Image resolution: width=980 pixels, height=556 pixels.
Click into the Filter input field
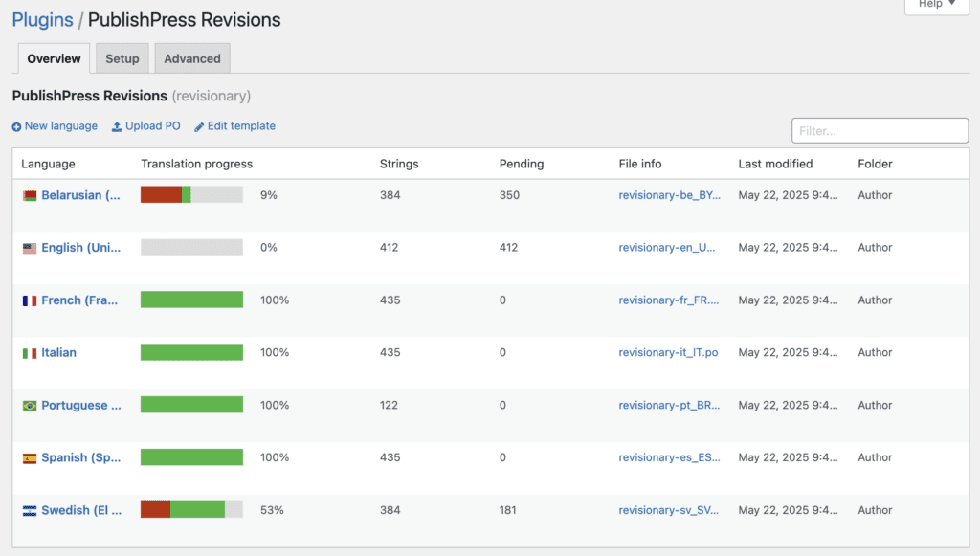tap(880, 131)
